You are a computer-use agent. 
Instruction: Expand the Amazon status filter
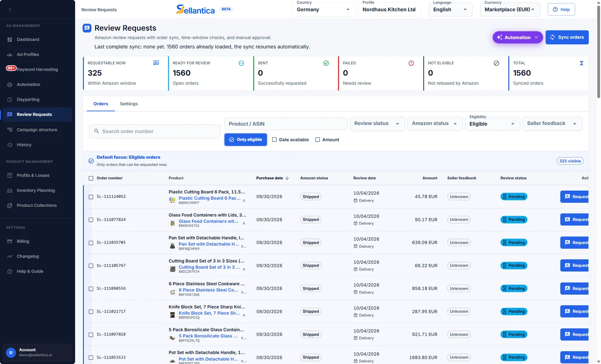pyautogui.click(x=434, y=123)
